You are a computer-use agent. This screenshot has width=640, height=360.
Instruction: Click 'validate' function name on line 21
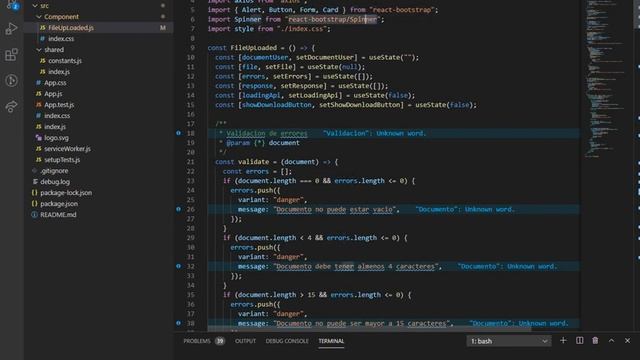[253, 162]
